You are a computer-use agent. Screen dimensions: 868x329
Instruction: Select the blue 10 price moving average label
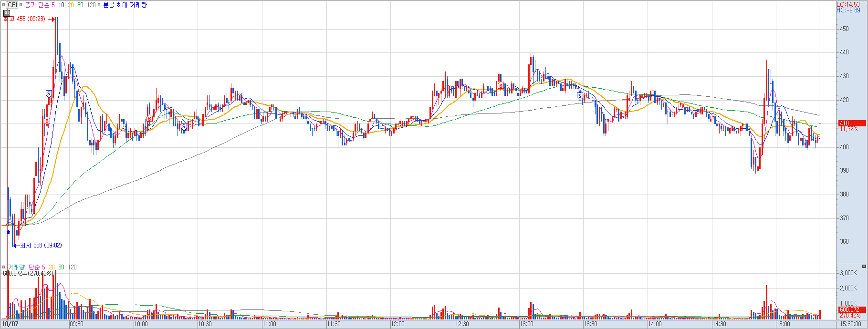click(62, 5)
